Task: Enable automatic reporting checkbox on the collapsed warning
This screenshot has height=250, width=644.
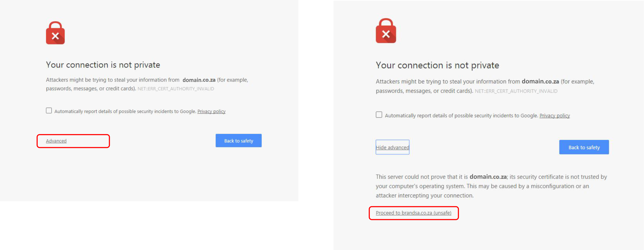Action: tap(49, 110)
